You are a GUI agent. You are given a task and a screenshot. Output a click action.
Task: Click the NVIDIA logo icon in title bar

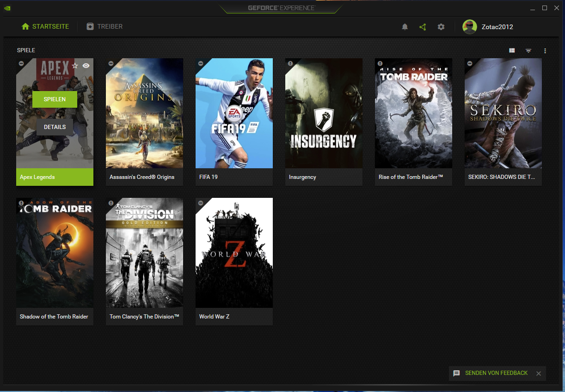pos(7,8)
